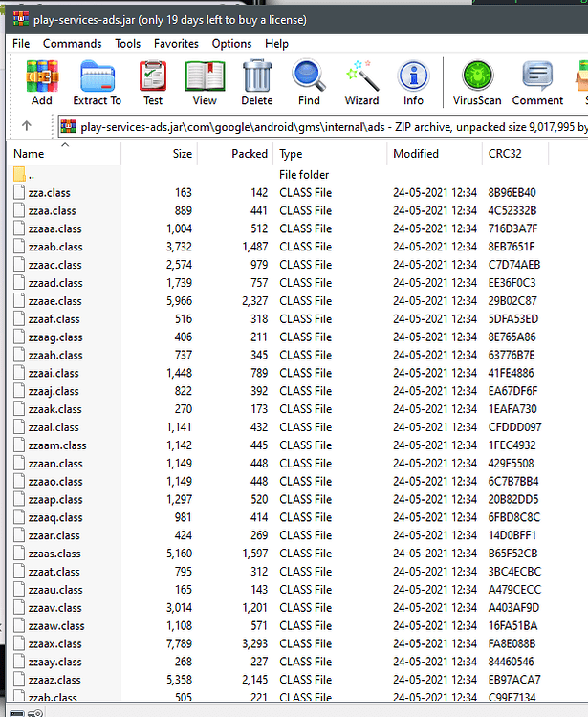Click file icon of zzaax.class
Image resolution: width=588 pixels, height=717 pixels.
click(19, 643)
